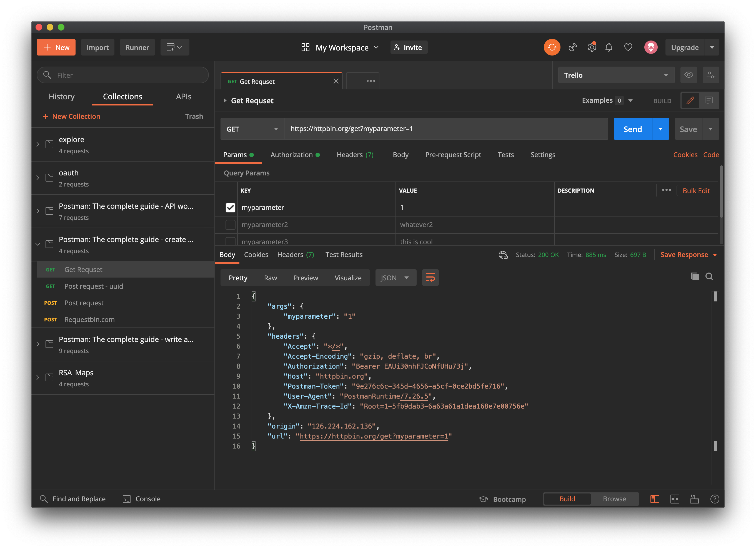Image resolution: width=756 pixels, height=549 pixels.
Task: Toggle the sidebar visibility icon
Action: (655, 499)
